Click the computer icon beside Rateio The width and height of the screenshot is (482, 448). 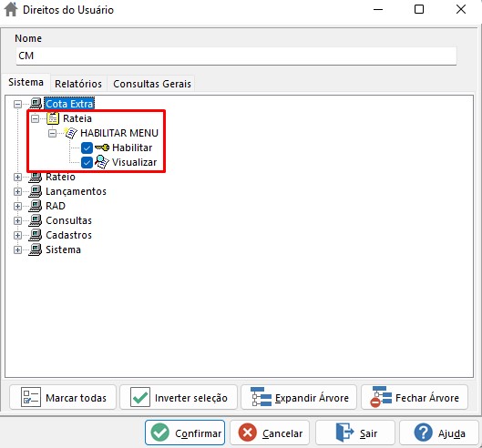pyautogui.click(x=36, y=177)
